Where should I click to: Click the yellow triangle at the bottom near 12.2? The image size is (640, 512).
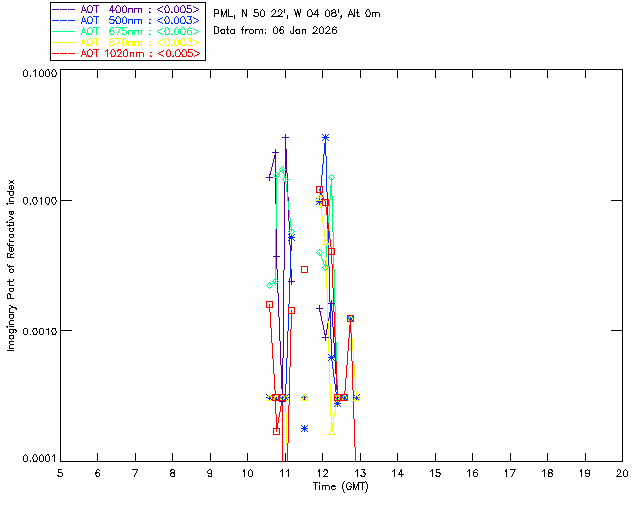331,432
